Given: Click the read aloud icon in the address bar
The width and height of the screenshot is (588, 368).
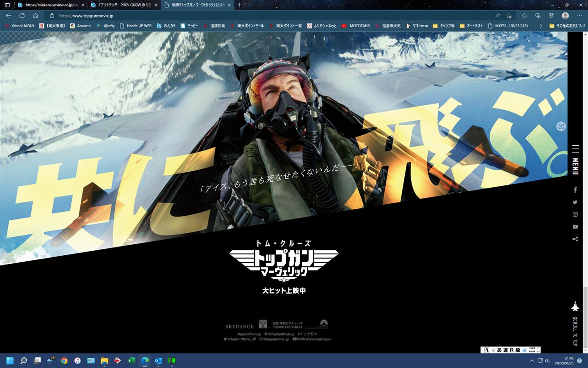Looking at the screenshot, I should point(498,16).
